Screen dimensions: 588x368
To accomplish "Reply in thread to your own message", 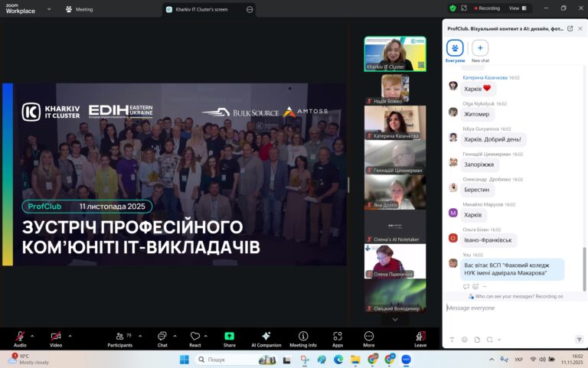I will click(x=465, y=286).
